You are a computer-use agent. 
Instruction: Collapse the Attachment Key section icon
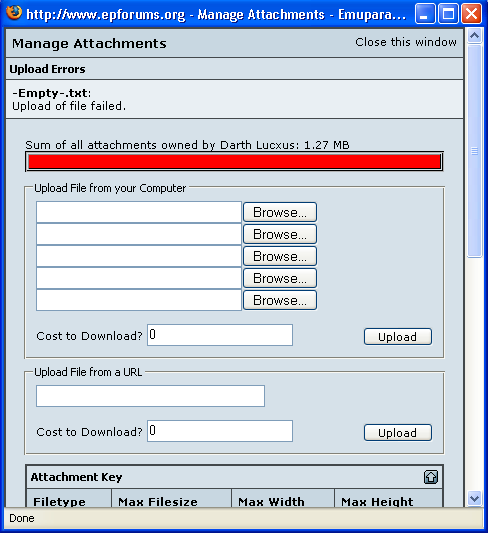tap(431, 477)
